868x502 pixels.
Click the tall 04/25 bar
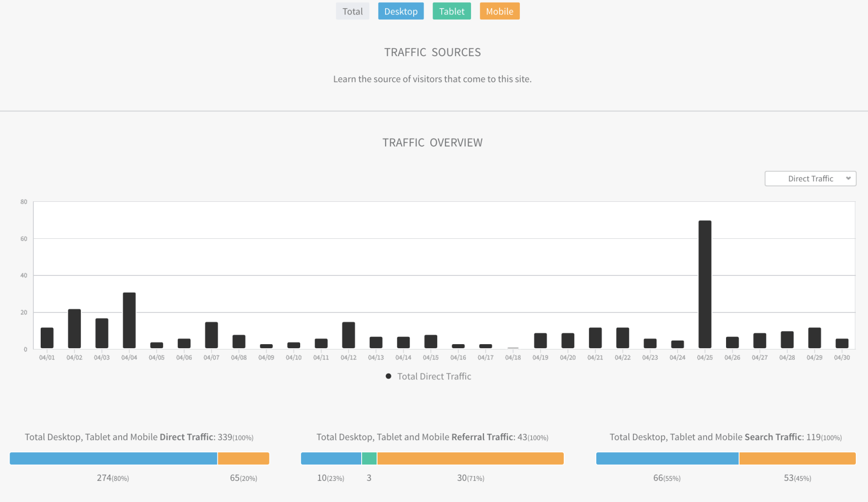(704, 285)
